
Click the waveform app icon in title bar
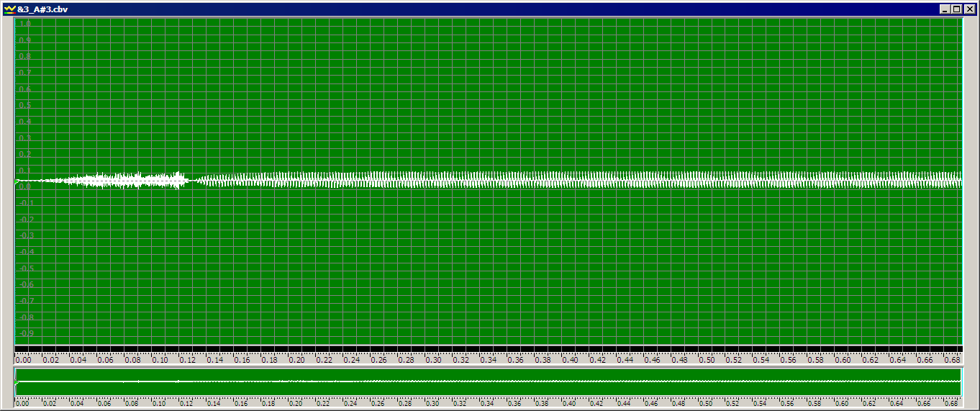[9, 9]
